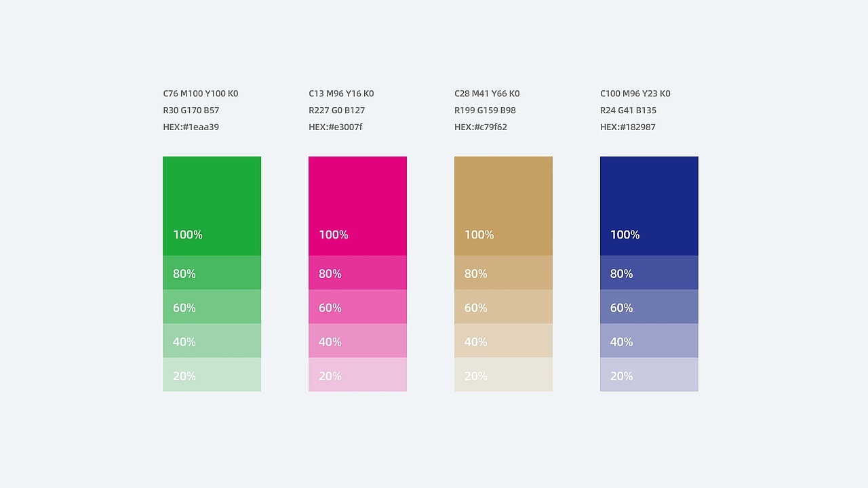Viewport: 868px width, 488px height.
Task: Click the HEX:#e3007f color code
Action: point(336,127)
